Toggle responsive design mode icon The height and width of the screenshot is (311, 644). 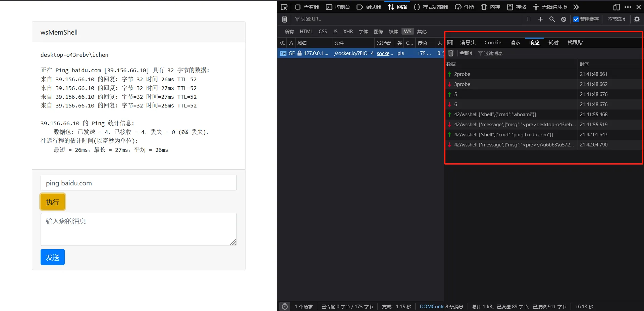coord(616,7)
